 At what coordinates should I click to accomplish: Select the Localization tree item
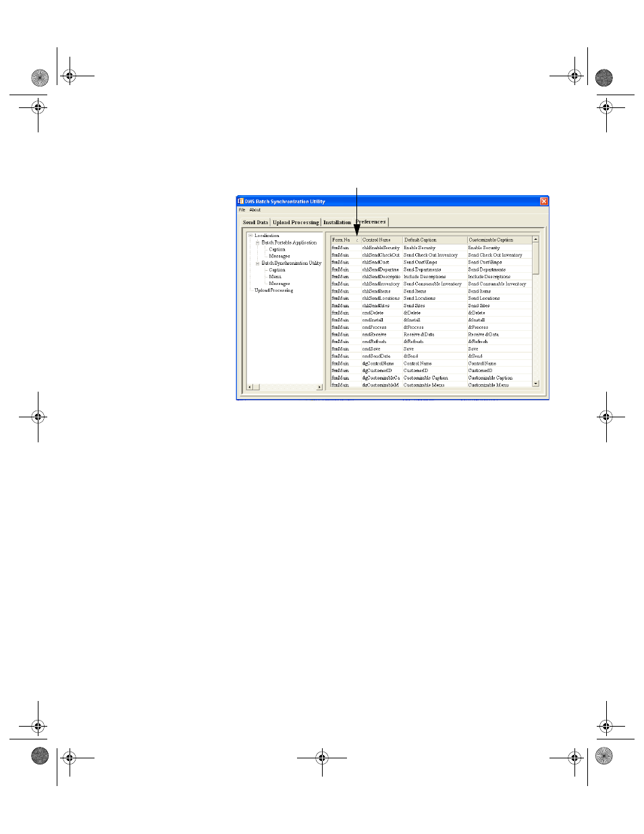click(x=267, y=236)
